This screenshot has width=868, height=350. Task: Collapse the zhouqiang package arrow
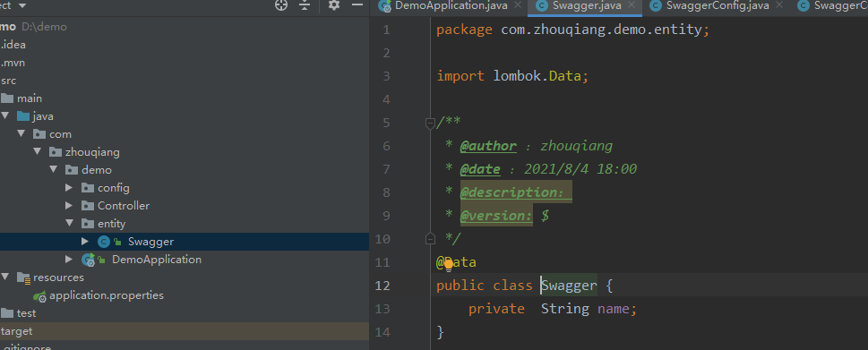coord(38,151)
